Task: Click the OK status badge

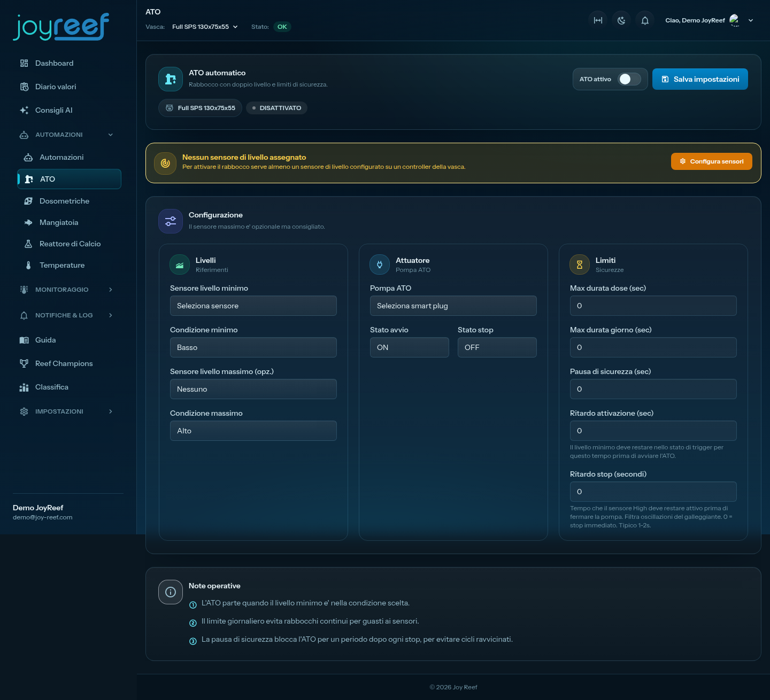Action: (282, 27)
